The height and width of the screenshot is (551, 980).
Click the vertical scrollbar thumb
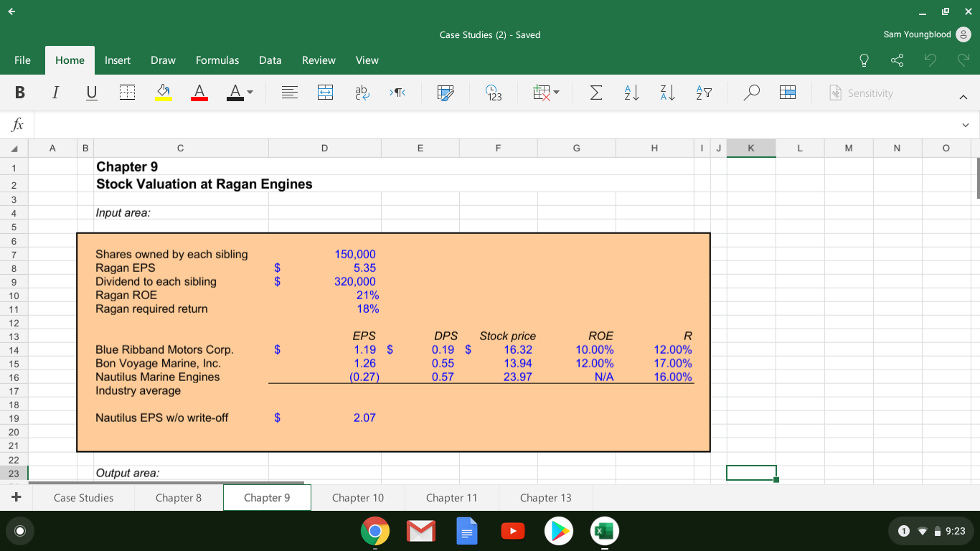click(x=977, y=177)
